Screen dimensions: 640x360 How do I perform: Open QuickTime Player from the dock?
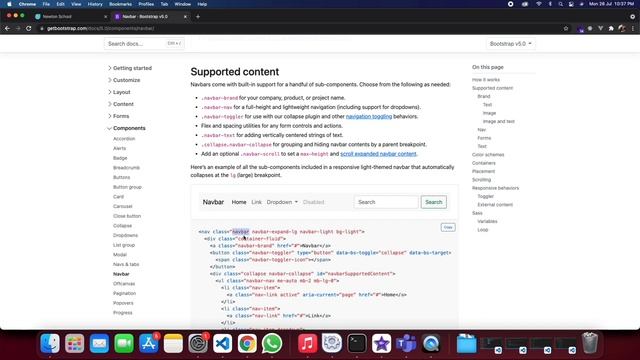coord(431,343)
